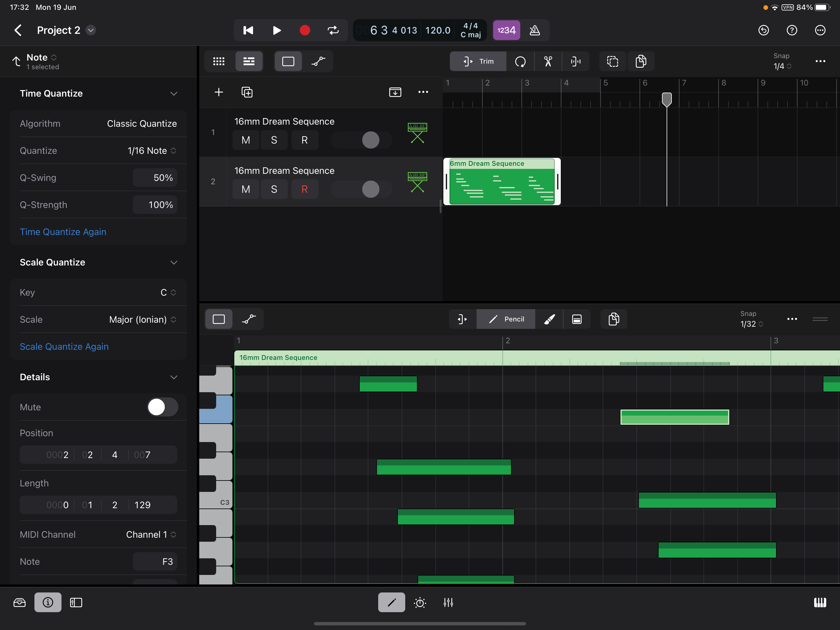Click track 2 volume slider knob
Screen dimensions: 840x630
[370, 189]
